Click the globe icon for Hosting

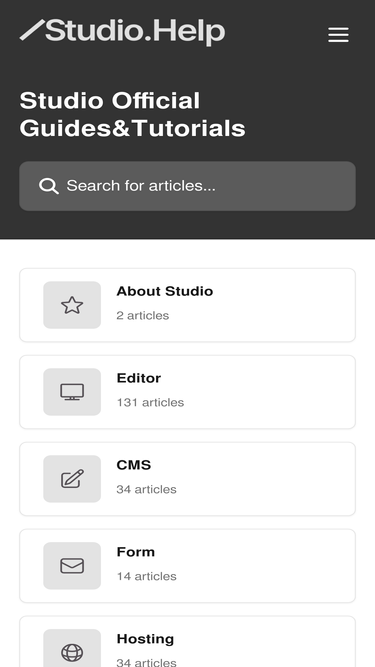(x=72, y=652)
